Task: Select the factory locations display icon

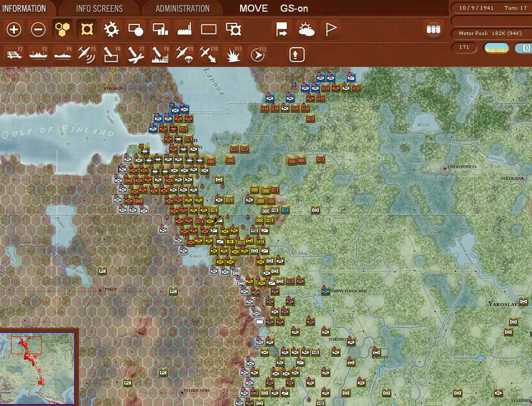Action: (185, 29)
